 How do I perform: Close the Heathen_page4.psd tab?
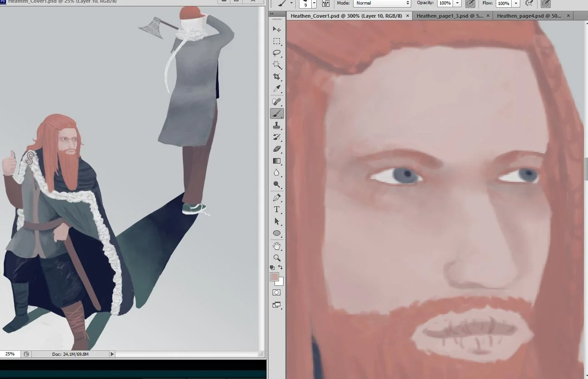point(568,16)
